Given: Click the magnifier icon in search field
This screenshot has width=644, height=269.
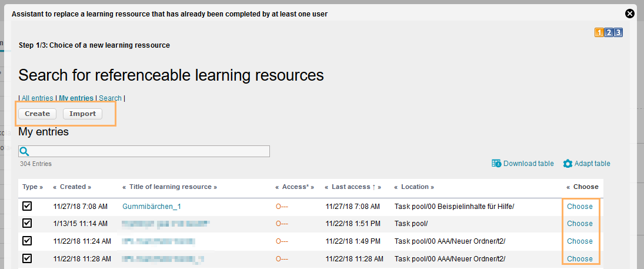Looking at the screenshot, I should (x=25, y=151).
